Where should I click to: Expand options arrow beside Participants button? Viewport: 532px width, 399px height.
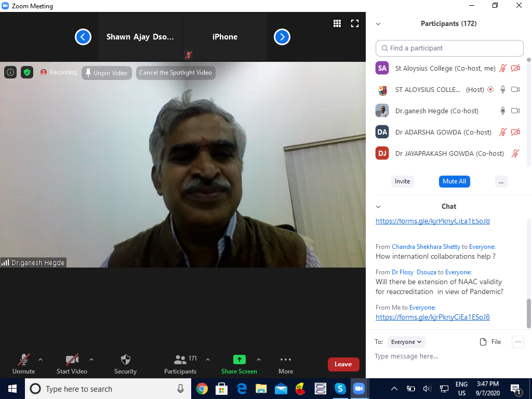208,360
